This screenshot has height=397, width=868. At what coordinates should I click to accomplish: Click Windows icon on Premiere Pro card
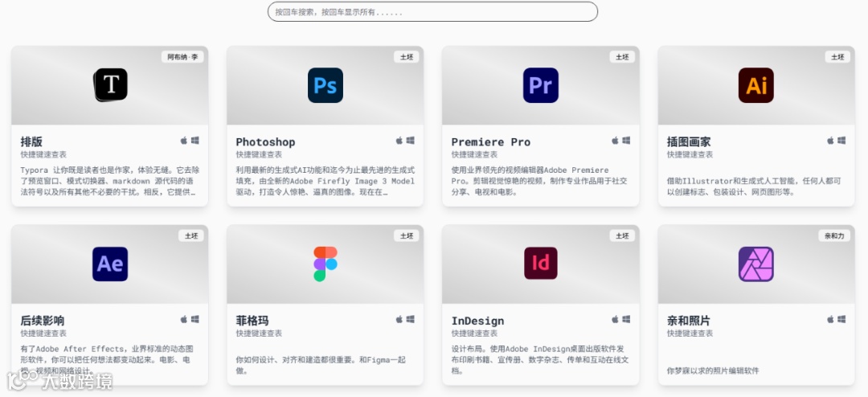626,141
